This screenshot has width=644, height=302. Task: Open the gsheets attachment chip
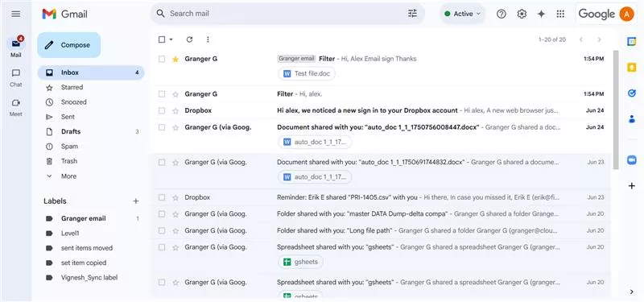coord(300,263)
